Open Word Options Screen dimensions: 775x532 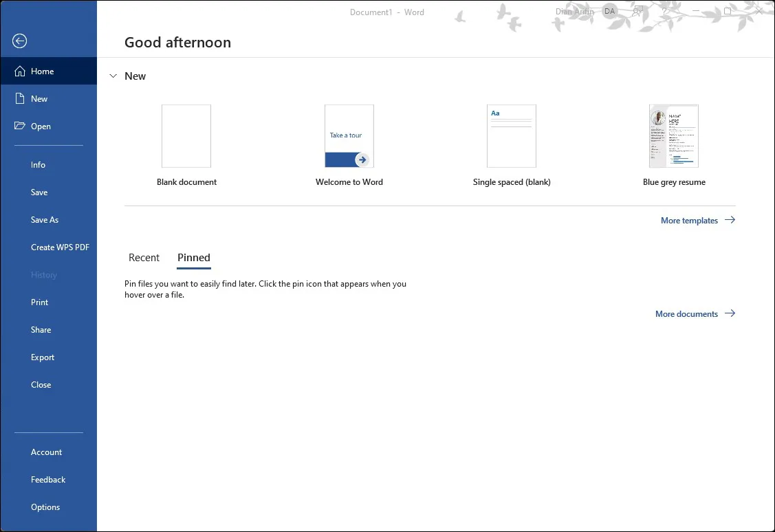pyautogui.click(x=45, y=507)
